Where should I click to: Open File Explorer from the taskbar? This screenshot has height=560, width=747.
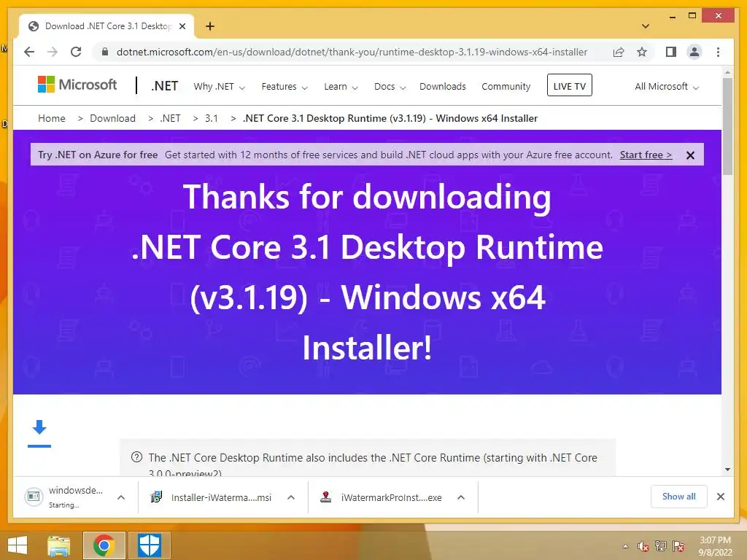(58, 545)
